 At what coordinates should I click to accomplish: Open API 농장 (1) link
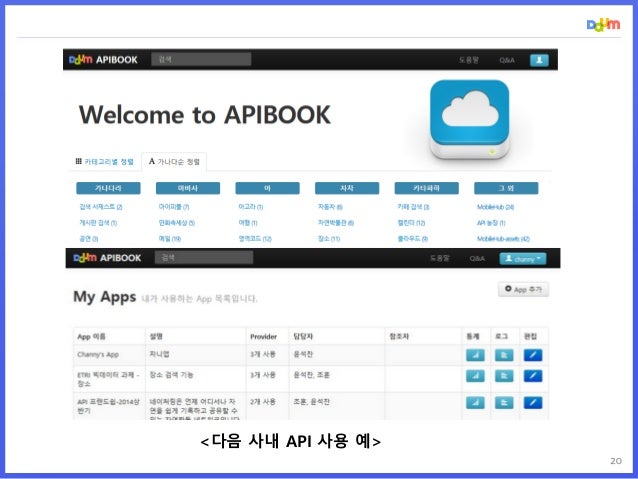point(491,223)
